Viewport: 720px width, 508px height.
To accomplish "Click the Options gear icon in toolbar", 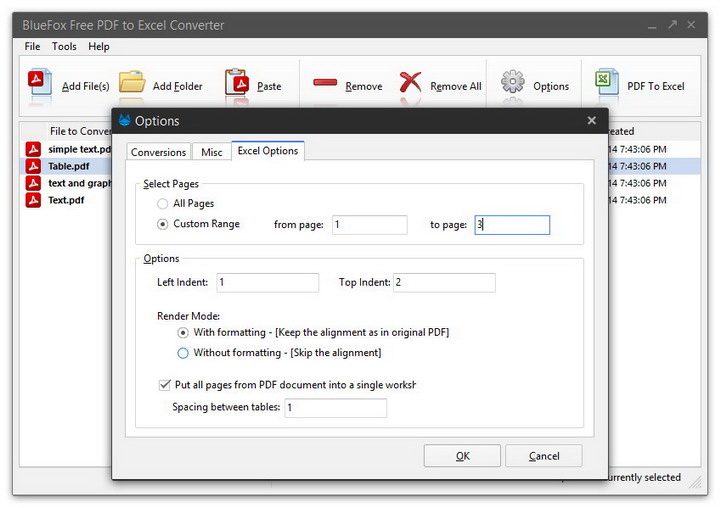I will tap(512, 82).
